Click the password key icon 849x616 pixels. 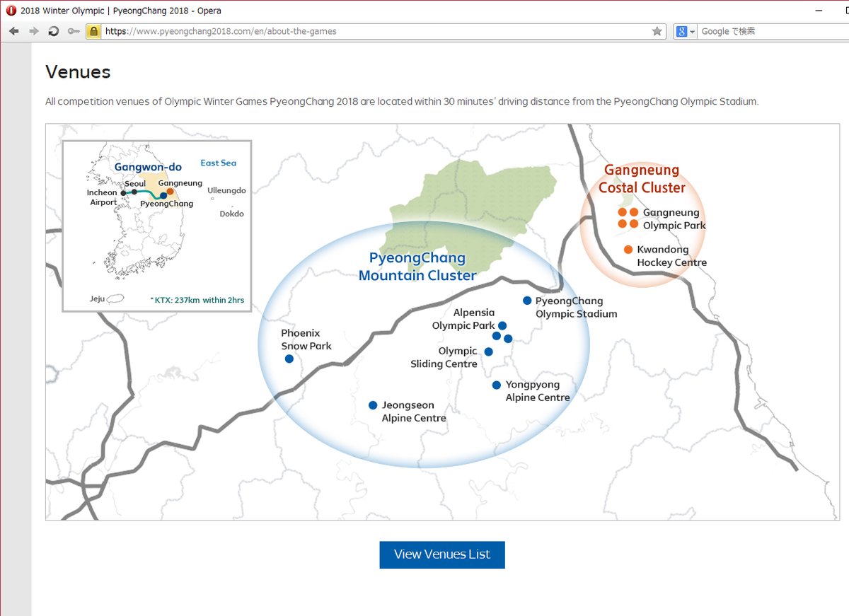click(x=73, y=31)
